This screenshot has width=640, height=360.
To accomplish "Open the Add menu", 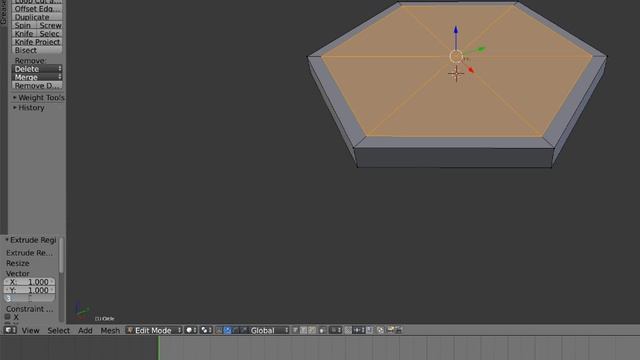I will [x=85, y=330].
